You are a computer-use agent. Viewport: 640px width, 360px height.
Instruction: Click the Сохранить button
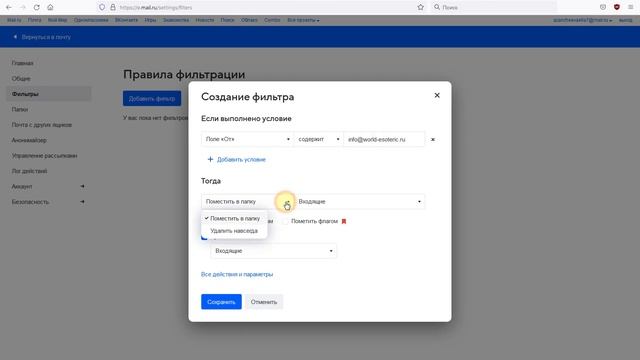pos(221,302)
